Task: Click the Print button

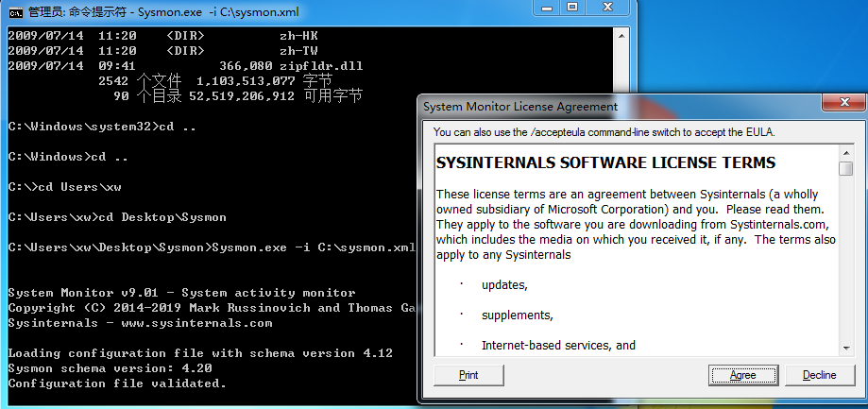Action: (468, 375)
